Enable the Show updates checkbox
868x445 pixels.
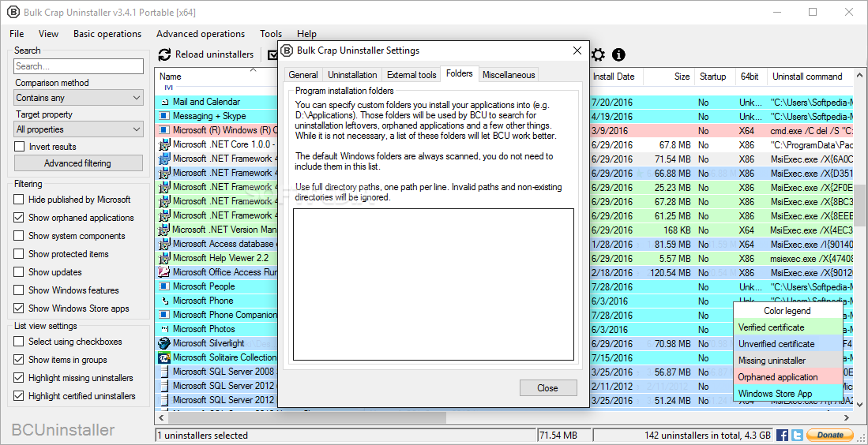[20, 272]
